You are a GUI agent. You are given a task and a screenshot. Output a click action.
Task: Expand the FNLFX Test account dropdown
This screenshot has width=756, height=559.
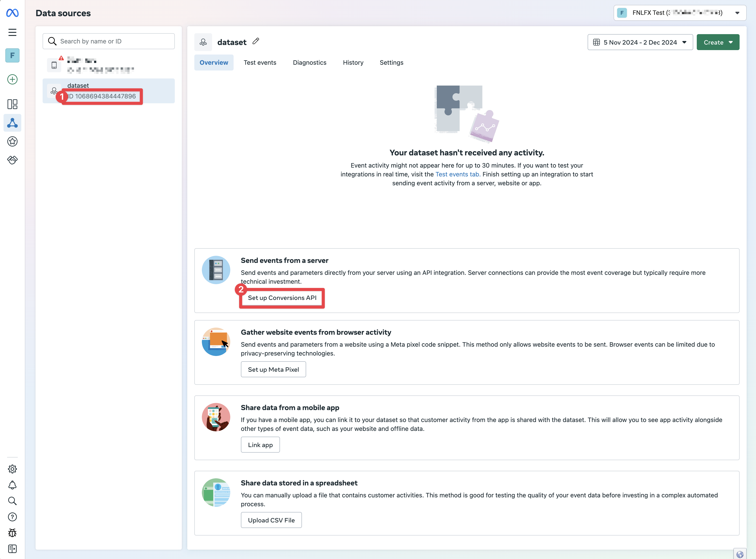point(679,13)
